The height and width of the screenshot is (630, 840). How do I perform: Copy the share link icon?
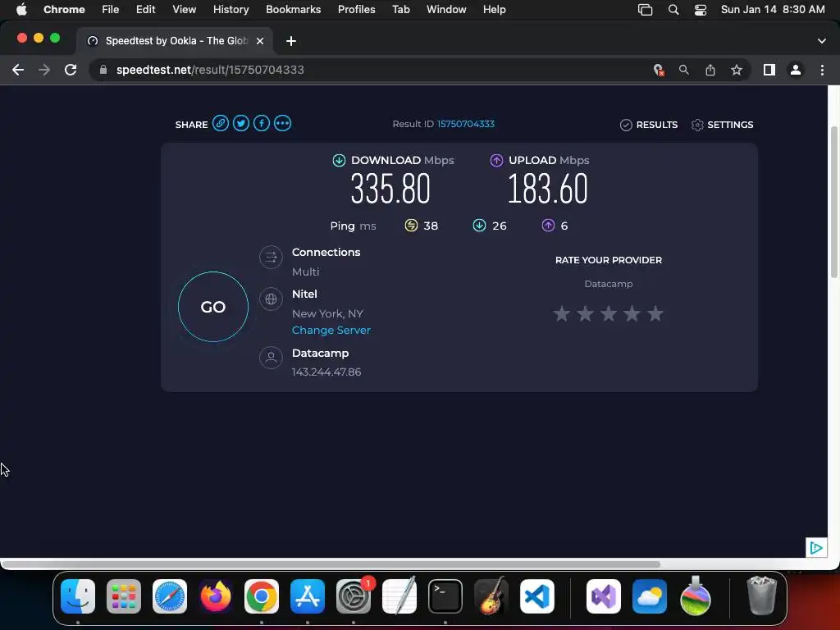[x=220, y=123]
